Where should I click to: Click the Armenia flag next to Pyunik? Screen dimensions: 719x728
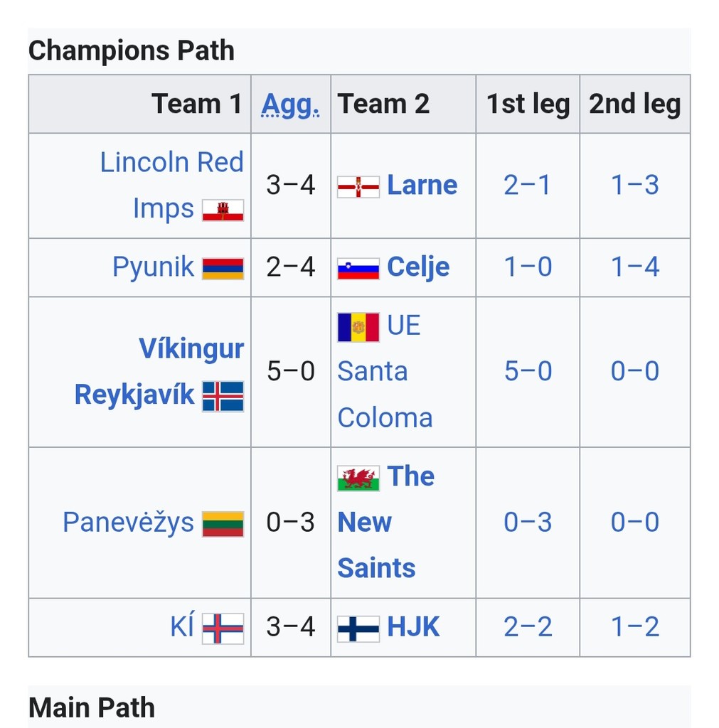(x=223, y=269)
